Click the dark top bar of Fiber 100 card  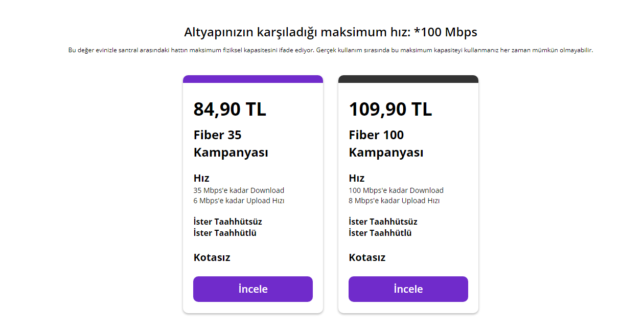(x=408, y=79)
